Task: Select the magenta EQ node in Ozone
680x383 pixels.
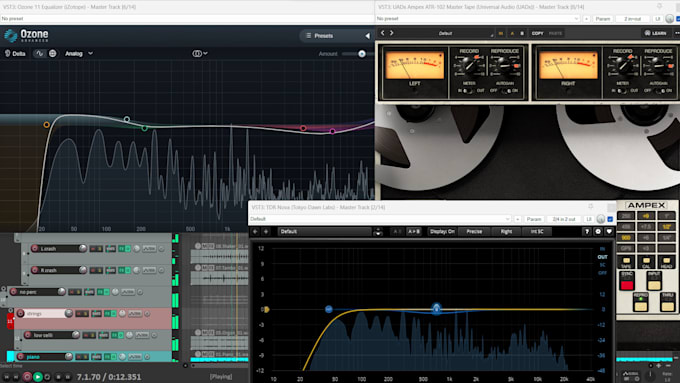Action: pos(333,131)
